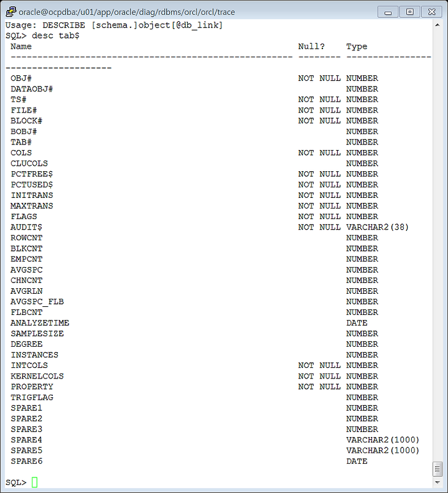Click the AUDIT$ column name
This screenshot has width=448, height=493.
pyautogui.click(x=26, y=227)
